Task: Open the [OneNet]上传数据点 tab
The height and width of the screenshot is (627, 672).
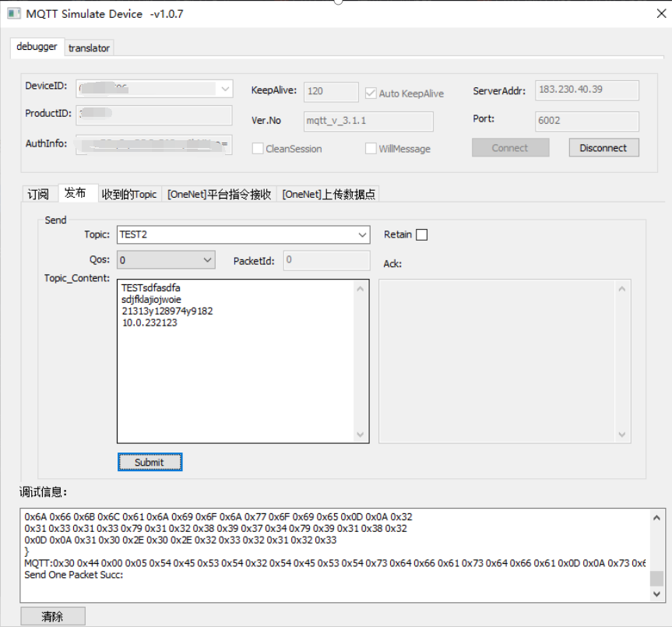Action: click(x=328, y=194)
